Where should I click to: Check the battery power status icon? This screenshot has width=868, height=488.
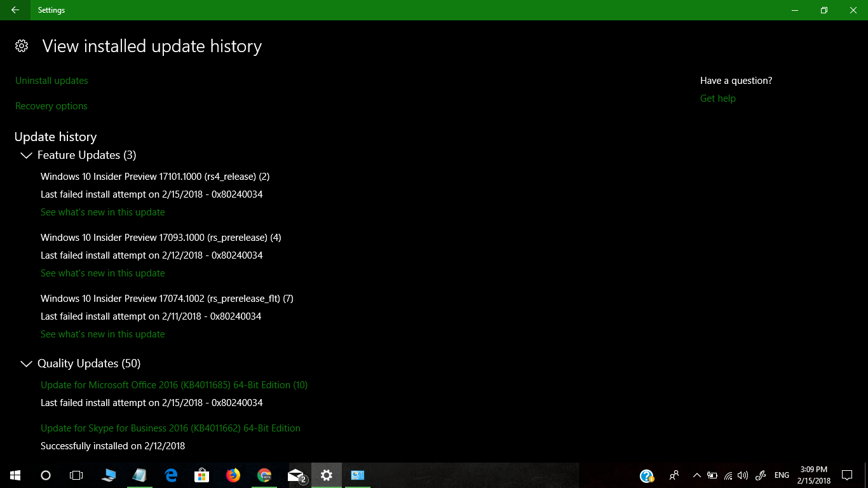click(712, 475)
